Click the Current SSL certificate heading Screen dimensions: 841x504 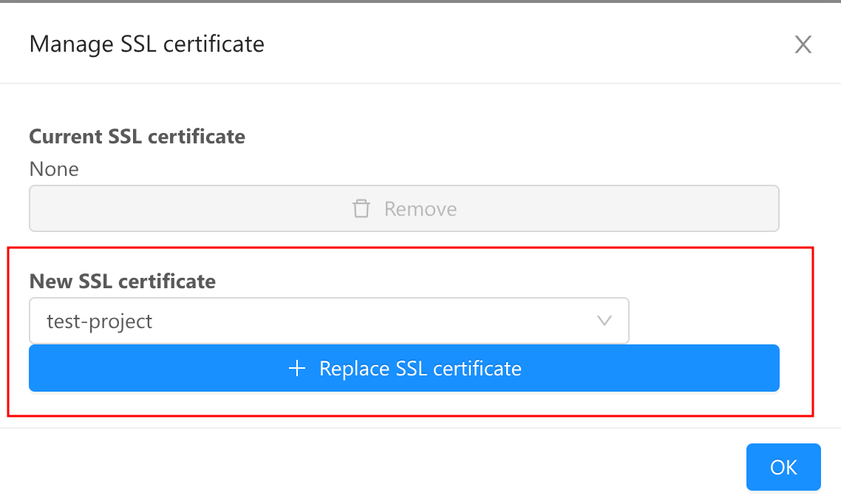pyautogui.click(x=137, y=137)
